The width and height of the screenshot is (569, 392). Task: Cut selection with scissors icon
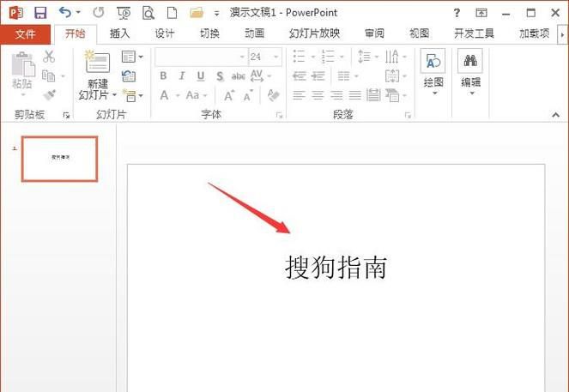click(x=49, y=57)
